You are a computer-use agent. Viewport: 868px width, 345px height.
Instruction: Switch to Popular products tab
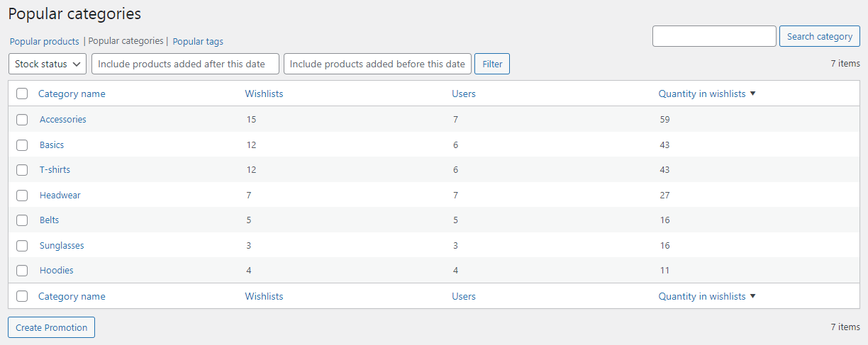pyautogui.click(x=45, y=42)
